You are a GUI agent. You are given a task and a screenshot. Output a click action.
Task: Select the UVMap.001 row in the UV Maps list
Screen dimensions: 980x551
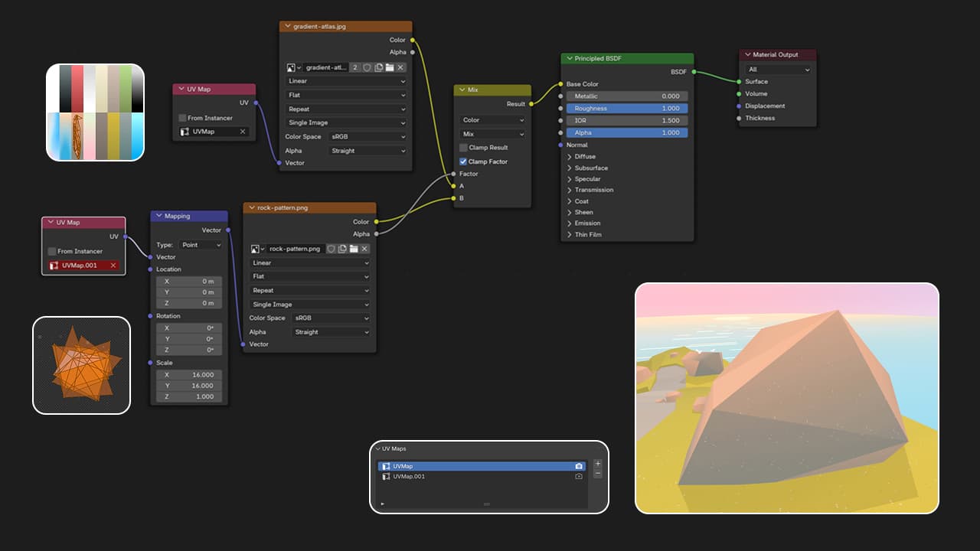pyautogui.click(x=482, y=476)
